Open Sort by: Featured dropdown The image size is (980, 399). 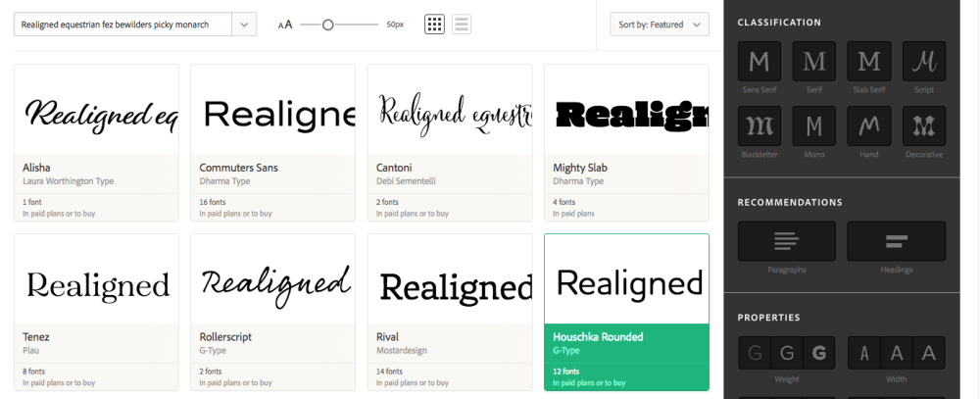point(660,25)
